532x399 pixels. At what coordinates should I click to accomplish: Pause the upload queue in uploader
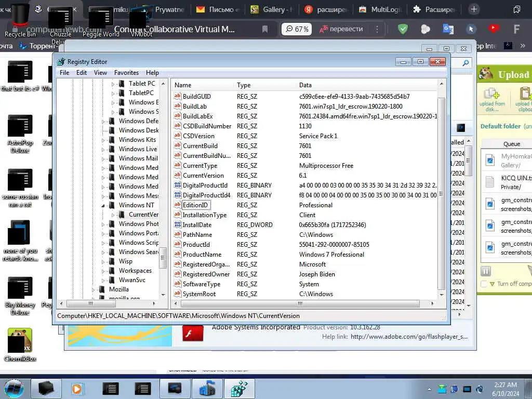(x=486, y=271)
